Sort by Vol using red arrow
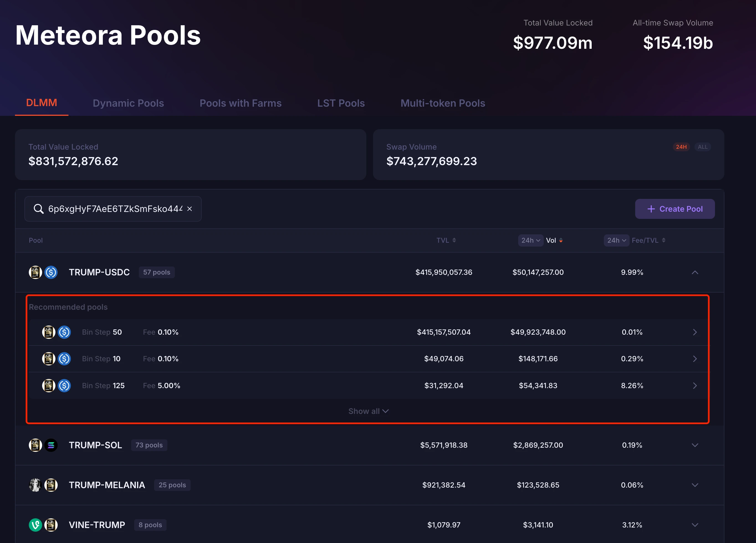 coord(561,240)
